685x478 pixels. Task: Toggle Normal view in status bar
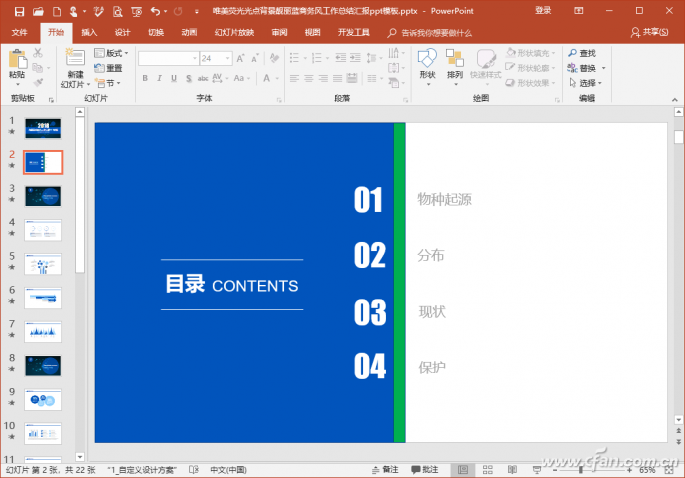[463, 470]
